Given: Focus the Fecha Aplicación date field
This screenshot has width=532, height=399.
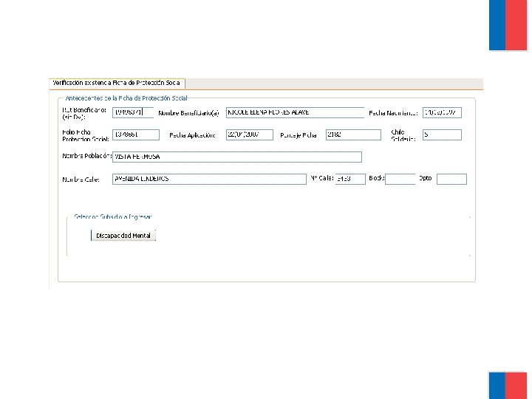Looking at the screenshot, I should 250,134.
